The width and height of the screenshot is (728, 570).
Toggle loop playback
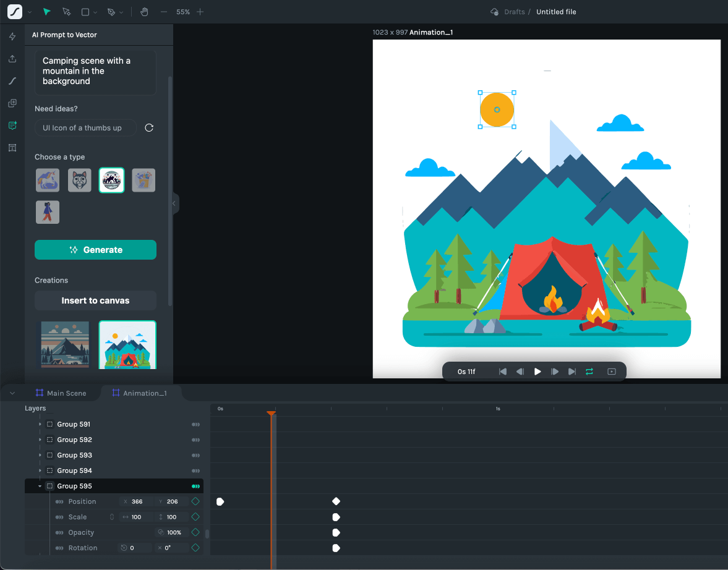point(589,372)
